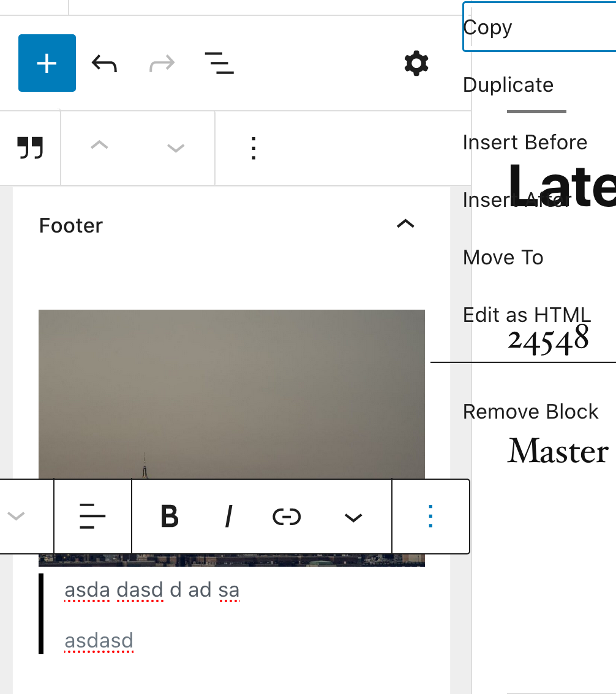Click the blue add block plus button

click(x=47, y=63)
